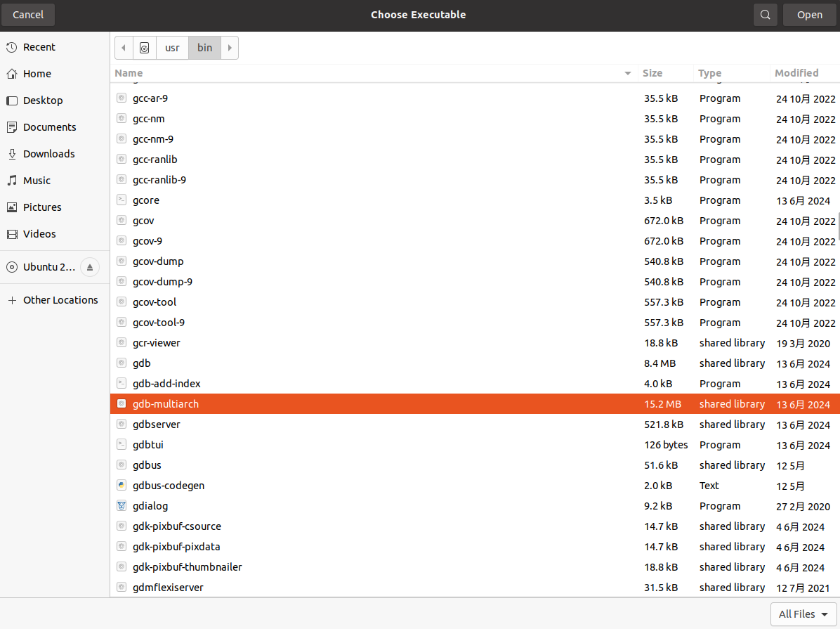Image resolution: width=840 pixels, height=629 pixels.
Task: Click the Ubuntu disc icon in sidebar
Action: [12, 267]
